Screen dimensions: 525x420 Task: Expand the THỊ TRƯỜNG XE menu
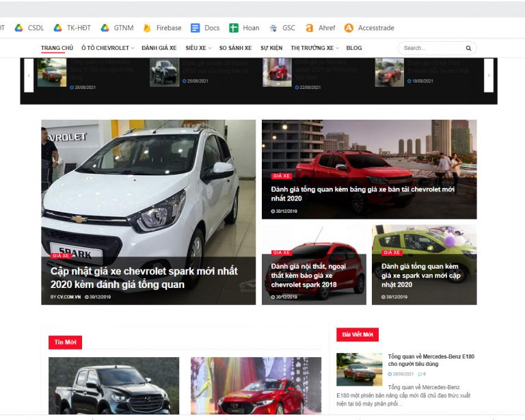pyautogui.click(x=314, y=48)
